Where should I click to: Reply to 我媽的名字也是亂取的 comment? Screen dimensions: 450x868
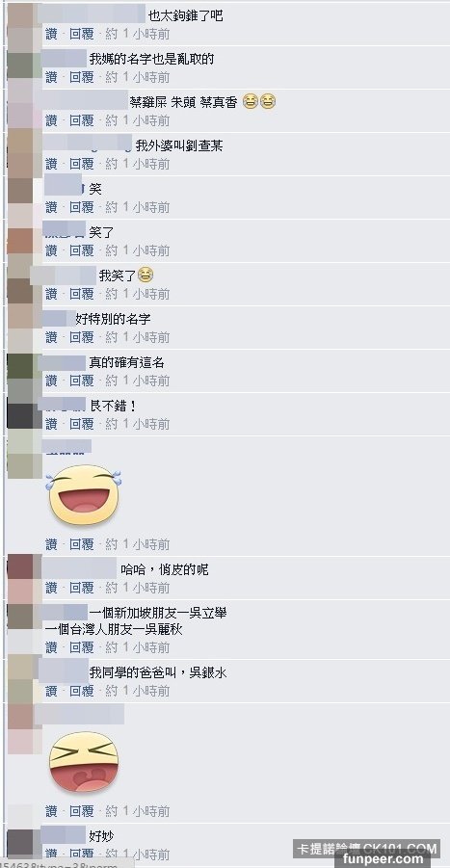tap(81, 77)
